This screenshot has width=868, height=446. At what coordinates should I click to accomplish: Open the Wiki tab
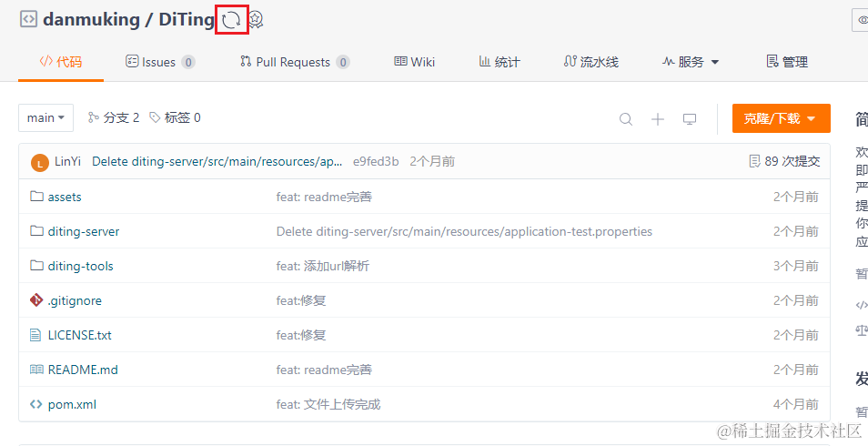coord(415,62)
